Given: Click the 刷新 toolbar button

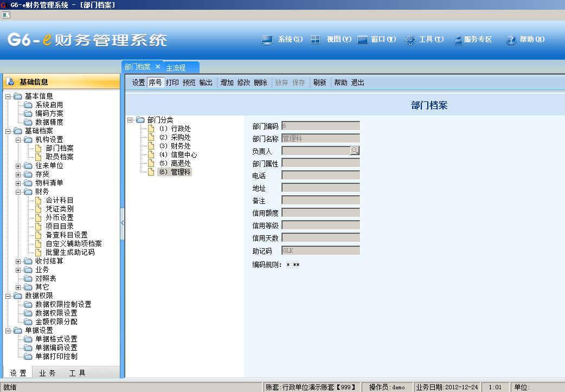Looking at the screenshot, I should tap(319, 83).
